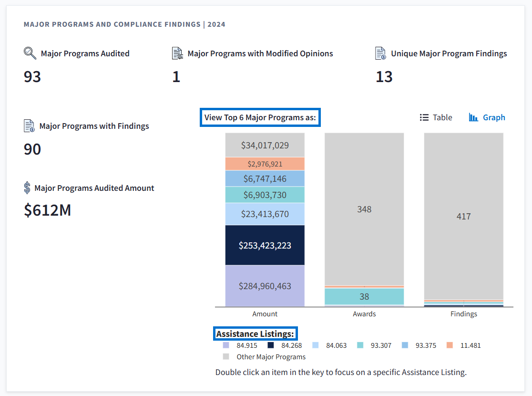
Task: Click the Unique Major Program Findings icon
Action: point(380,53)
